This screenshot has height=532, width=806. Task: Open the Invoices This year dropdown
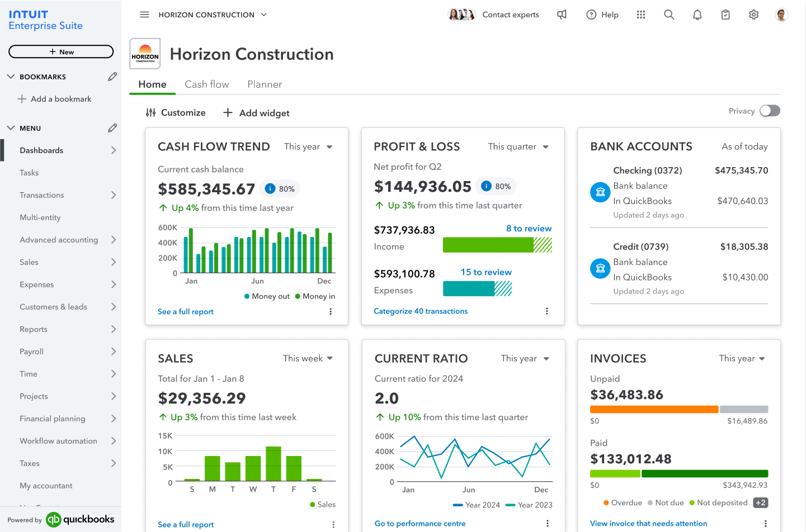tap(742, 358)
